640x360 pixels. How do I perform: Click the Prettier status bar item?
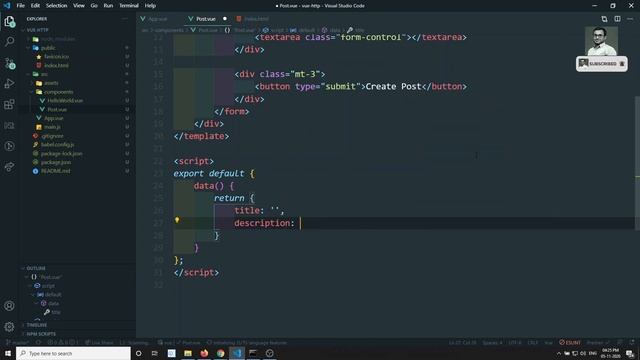598,342
